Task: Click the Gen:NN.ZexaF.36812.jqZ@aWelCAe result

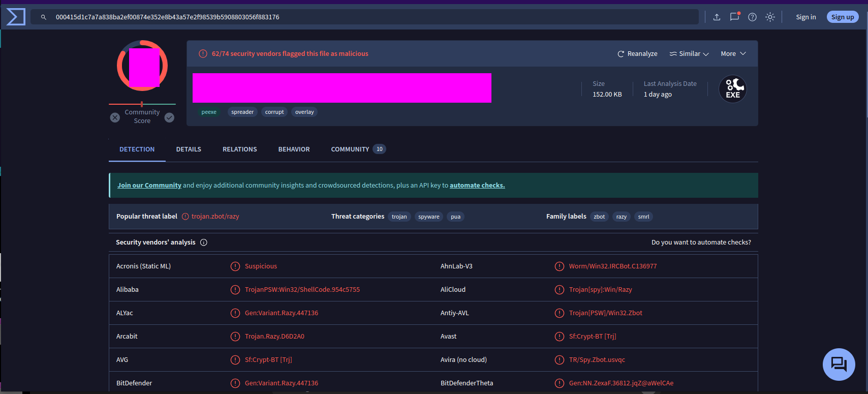Action: tap(621, 383)
